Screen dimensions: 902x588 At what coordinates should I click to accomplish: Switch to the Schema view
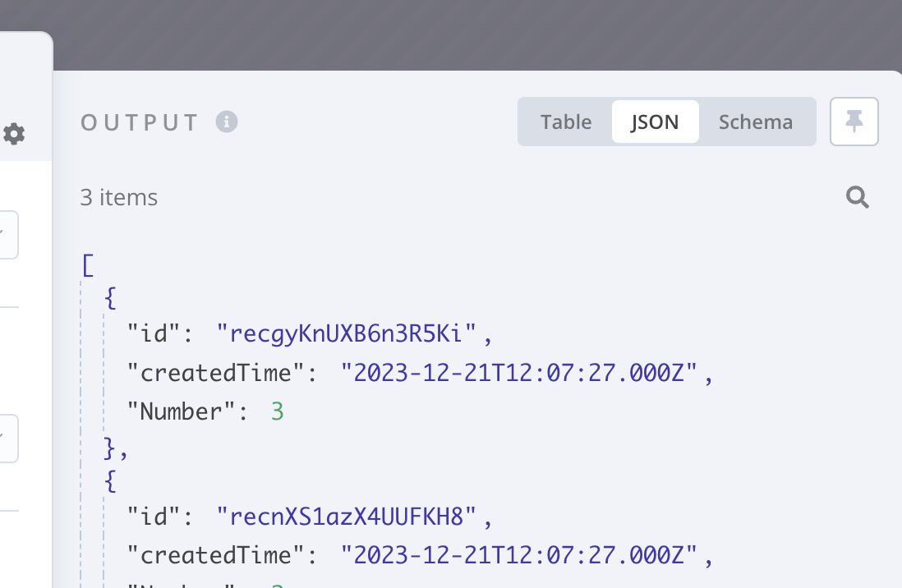(755, 122)
